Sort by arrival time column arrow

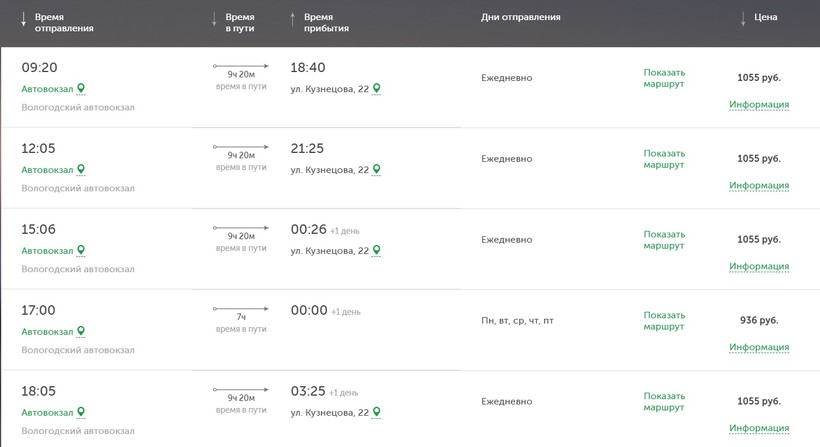click(292, 19)
